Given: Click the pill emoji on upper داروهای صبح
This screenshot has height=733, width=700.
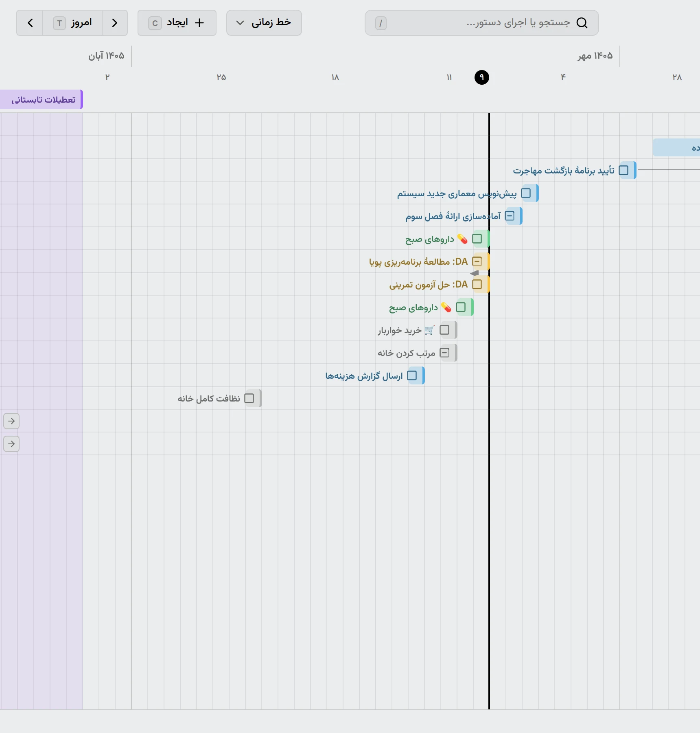Looking at the screenshot, I should point(462,239).
